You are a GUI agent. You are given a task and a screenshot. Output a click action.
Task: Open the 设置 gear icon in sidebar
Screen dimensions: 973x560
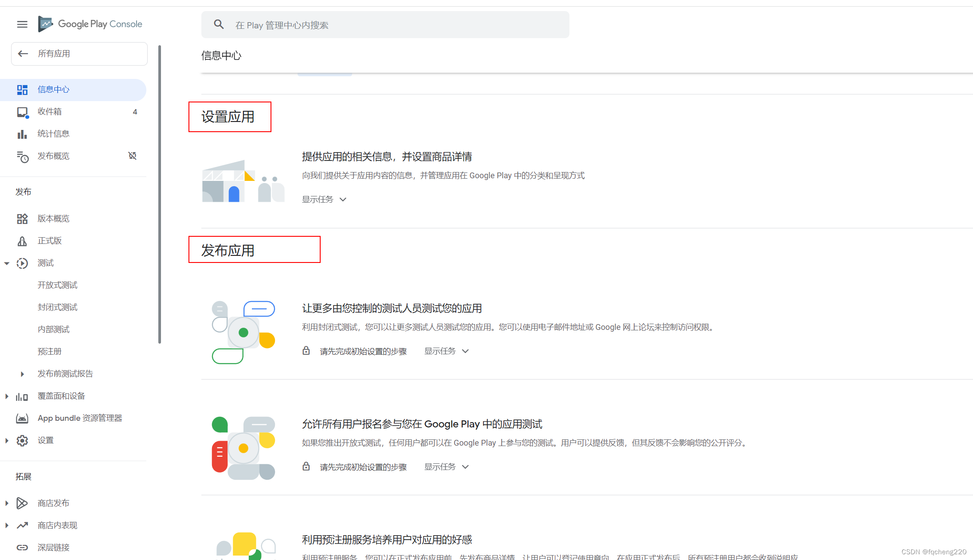(x=22, y=440)
